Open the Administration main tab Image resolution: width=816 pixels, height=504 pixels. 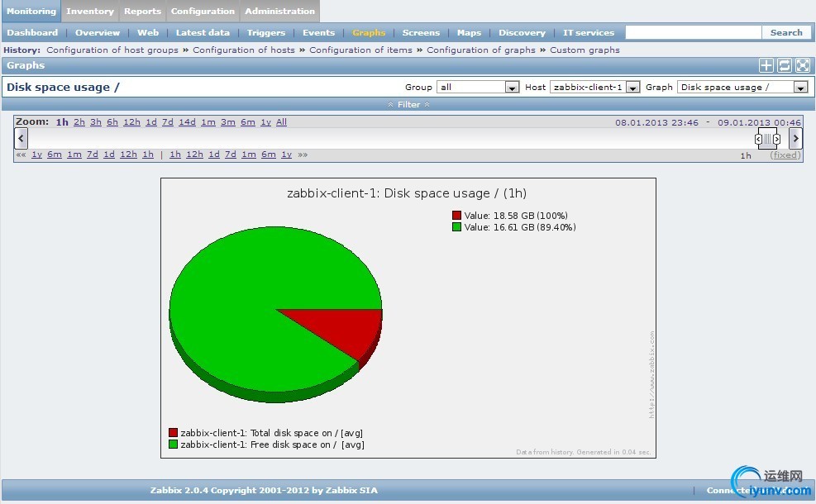(280, 11)
